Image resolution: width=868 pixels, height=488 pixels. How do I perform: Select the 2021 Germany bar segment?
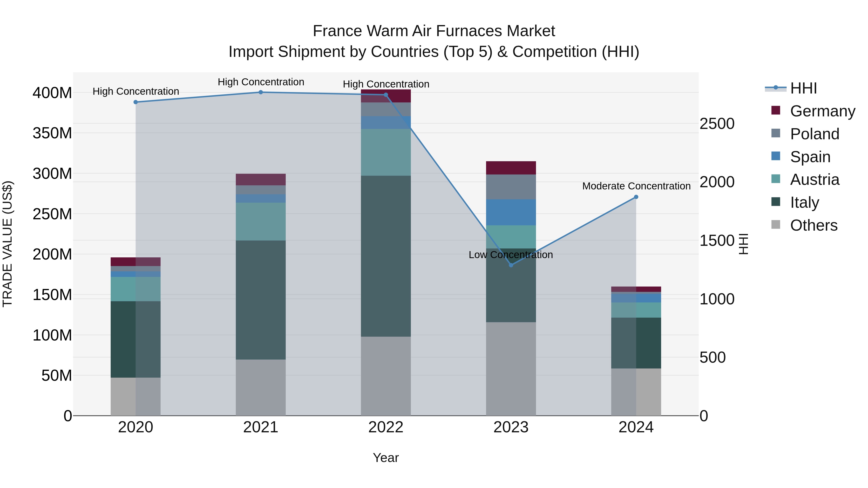(x=261, y=180)
